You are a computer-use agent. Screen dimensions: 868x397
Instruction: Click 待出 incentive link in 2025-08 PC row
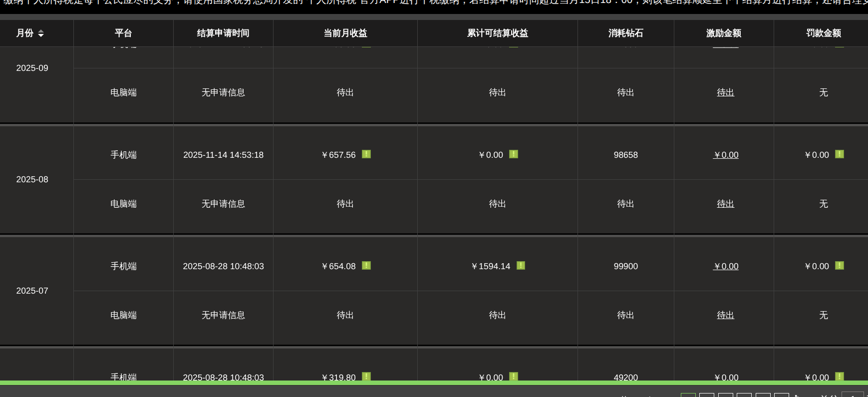point(725,204)
